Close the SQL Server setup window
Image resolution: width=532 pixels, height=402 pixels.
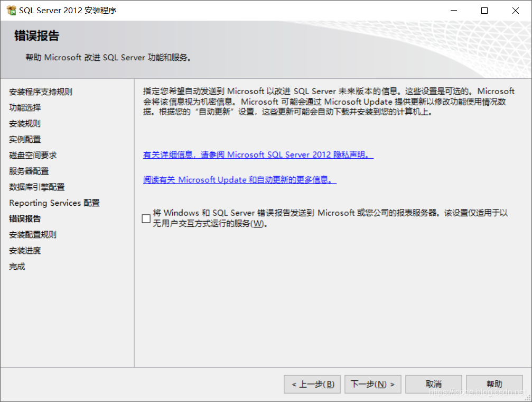coord(516,11)
